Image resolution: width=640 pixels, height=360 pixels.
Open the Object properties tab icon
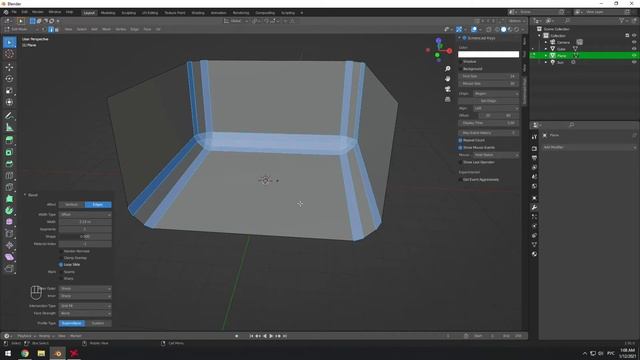pyautogui.click(x=534, y=198)
